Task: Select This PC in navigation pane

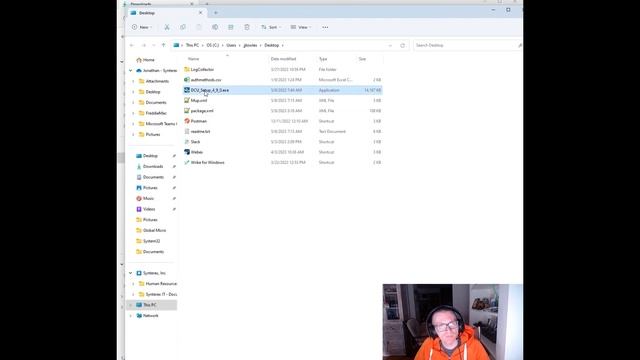Action: click(x=151, y=305)
